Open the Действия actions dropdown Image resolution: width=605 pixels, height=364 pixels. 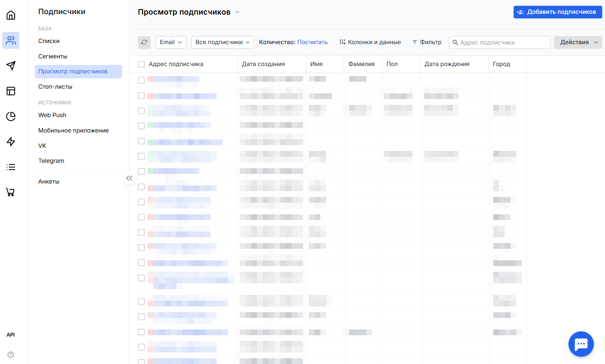coord(578,42)
